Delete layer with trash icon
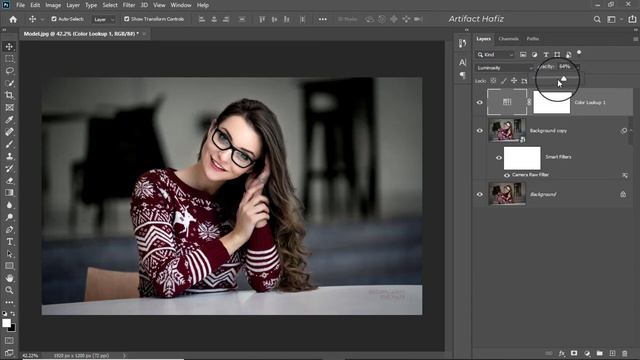640x360 pixels. pyautogui.click(x=624, y=353)
